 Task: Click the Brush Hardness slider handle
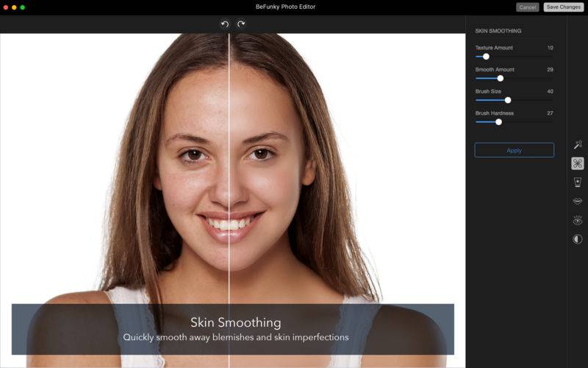(498, 122)
